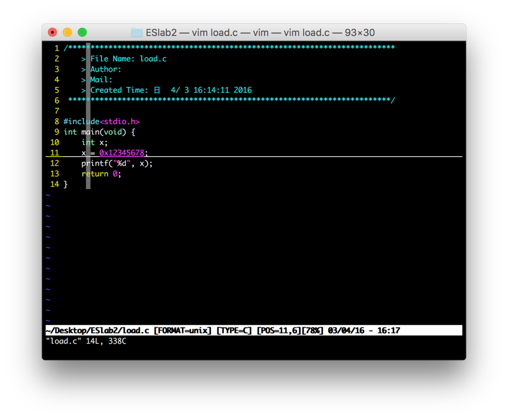Click the green zoom window button

click(82, 32)
